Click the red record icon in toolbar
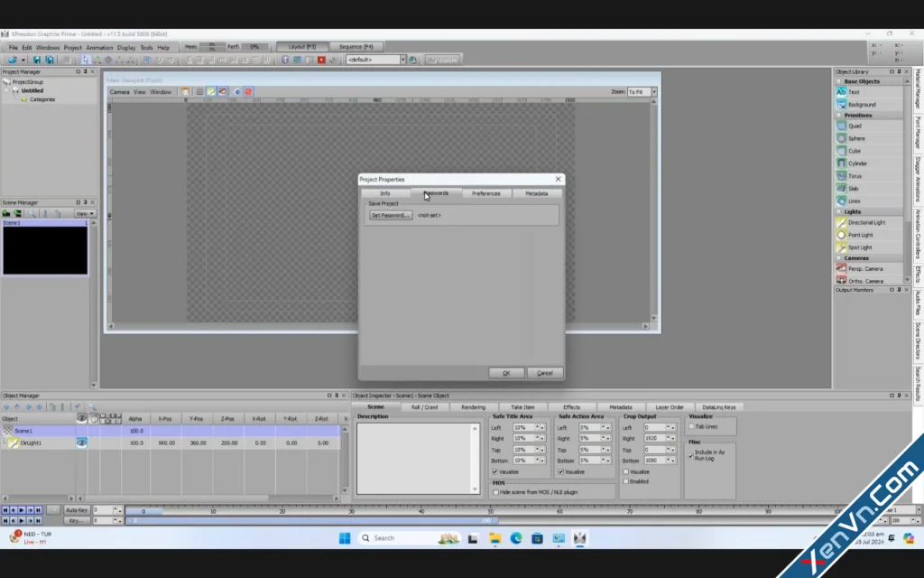 (321, 60)
